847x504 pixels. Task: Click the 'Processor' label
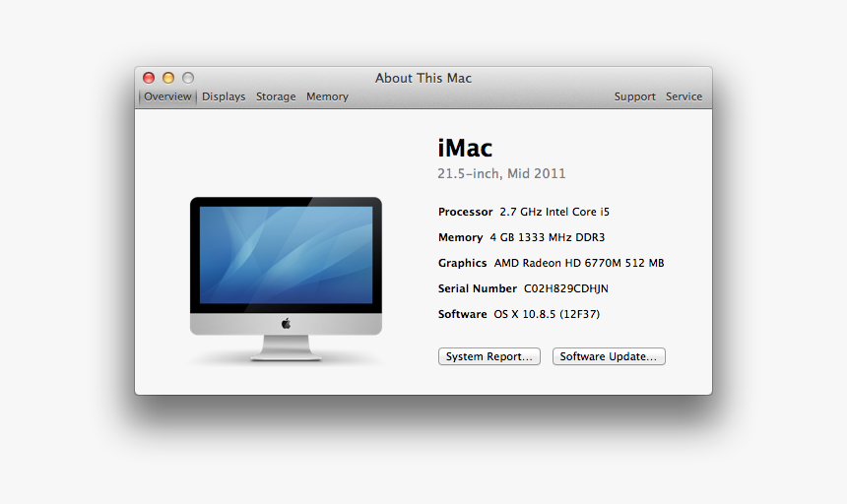click(x=466, y=212)
